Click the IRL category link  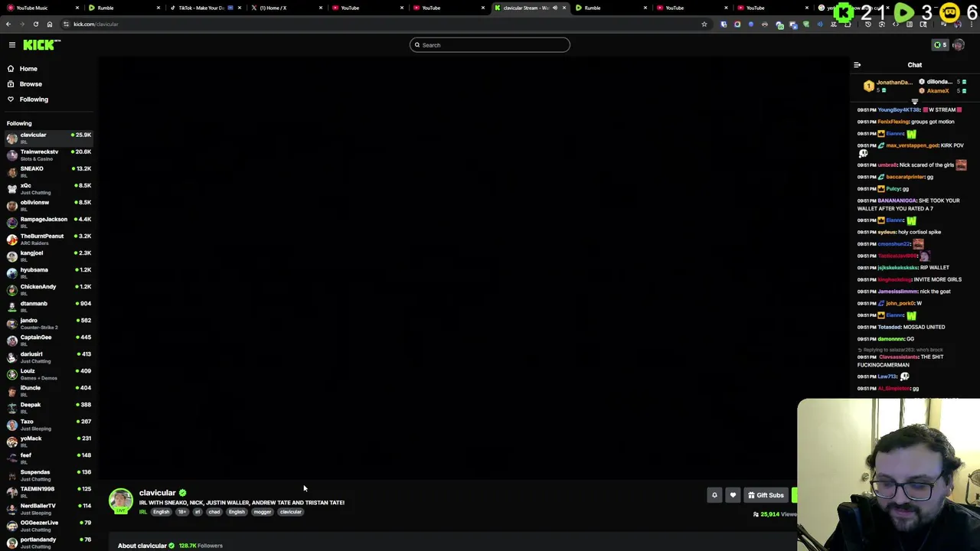(142, 512)
